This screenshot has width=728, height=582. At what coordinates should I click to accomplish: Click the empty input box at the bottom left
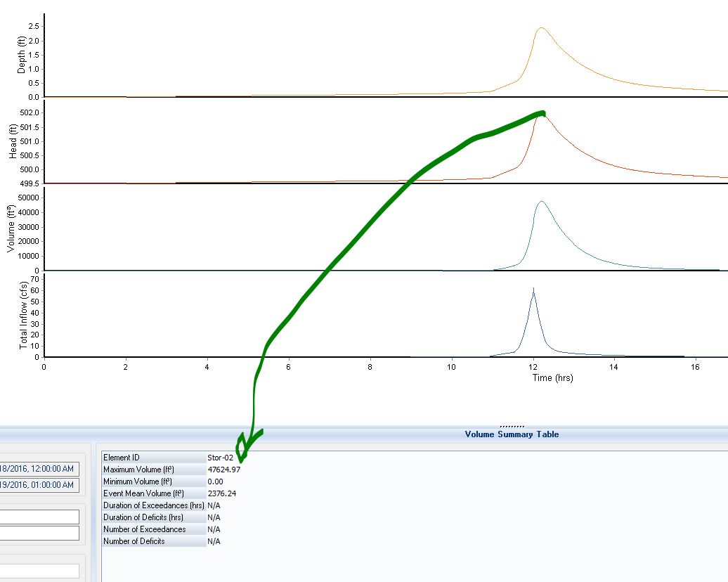tap(39, 571)
